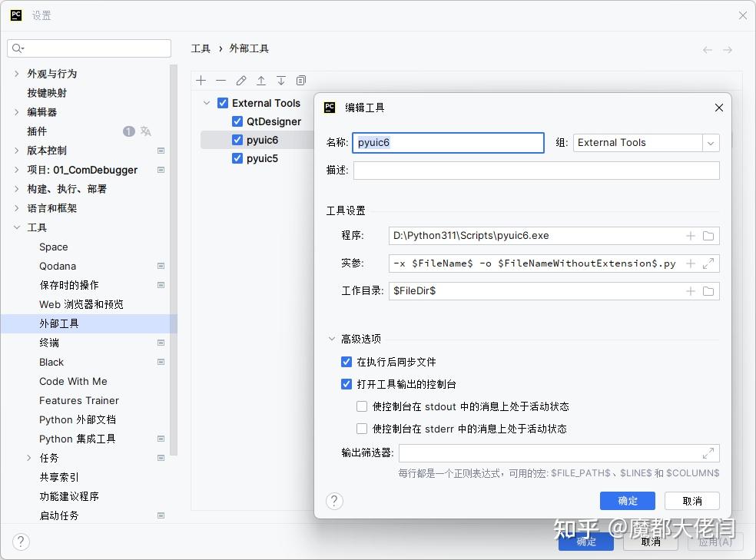
Task: Open the help question mark in the dialog
Action: click(334, 501)
